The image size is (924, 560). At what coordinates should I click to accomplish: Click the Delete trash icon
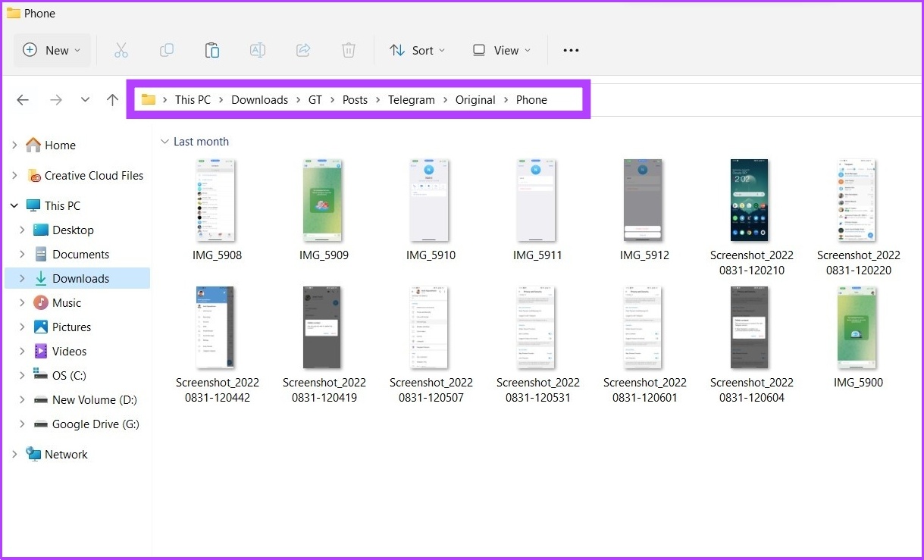click(x=349, y=50)
